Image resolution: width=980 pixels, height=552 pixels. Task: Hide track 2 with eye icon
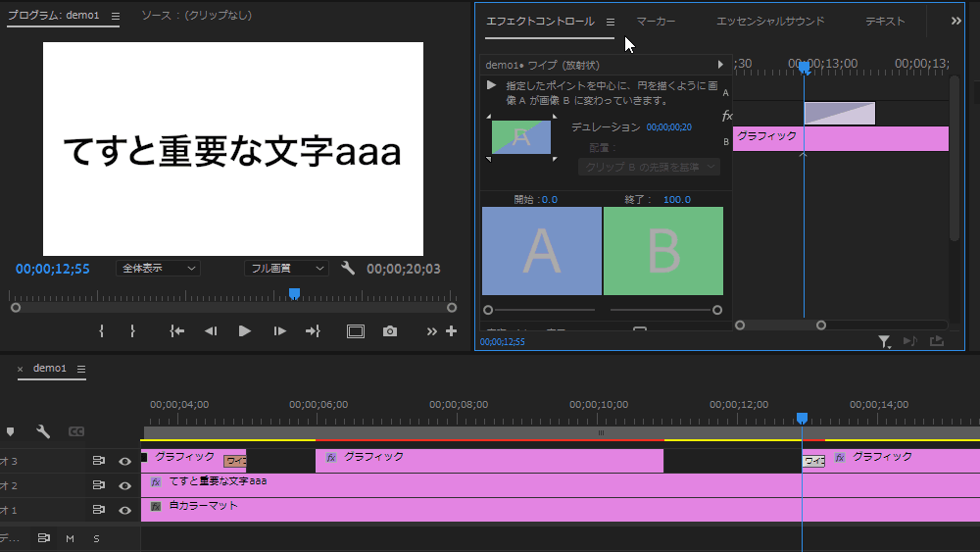(125, 485)
